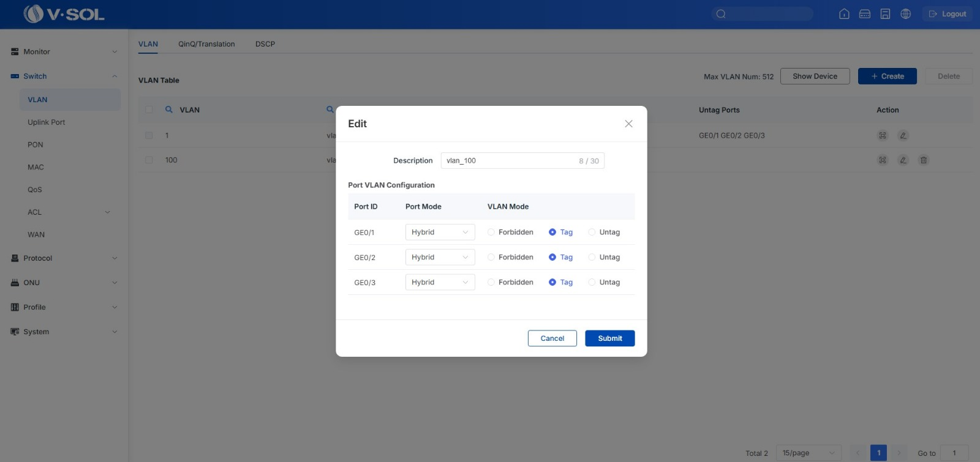Open the Port Mode dropdown for GE0/3

(440, 283)
